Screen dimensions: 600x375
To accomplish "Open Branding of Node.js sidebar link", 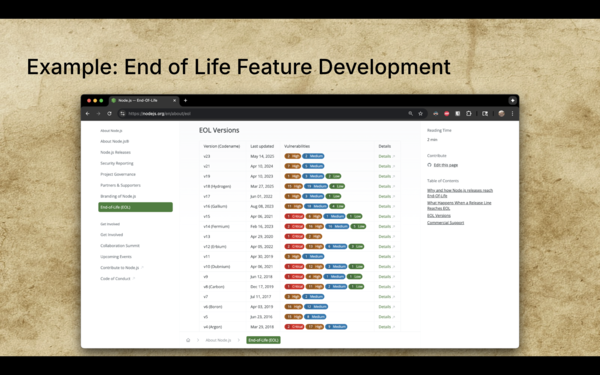I will coord(118,196).
